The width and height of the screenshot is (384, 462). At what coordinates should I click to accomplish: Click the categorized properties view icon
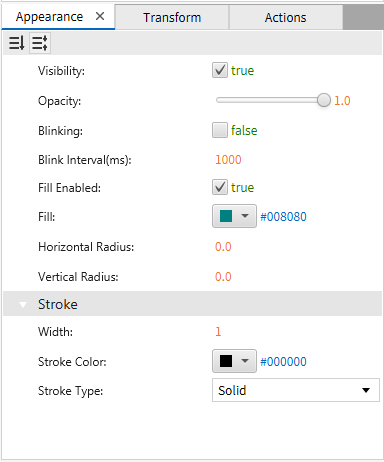point(40,43)
